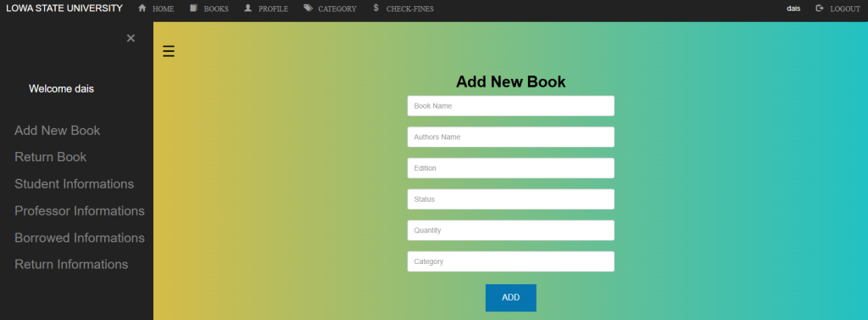Open the BOOKS nav link
Screen dimensions: 868x320
click(216, 8)
